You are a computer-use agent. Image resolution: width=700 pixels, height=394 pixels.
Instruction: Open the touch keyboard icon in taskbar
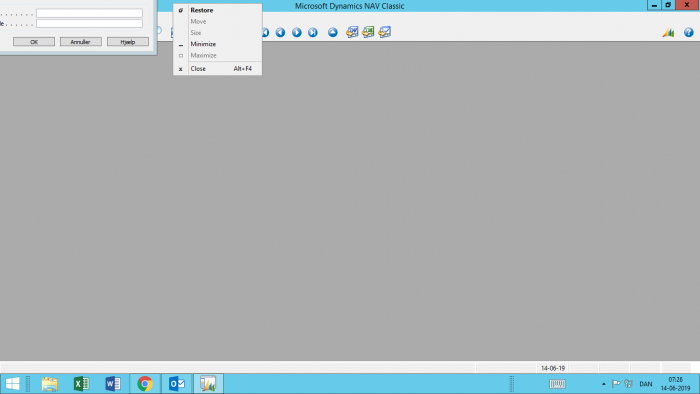point(557,384)
